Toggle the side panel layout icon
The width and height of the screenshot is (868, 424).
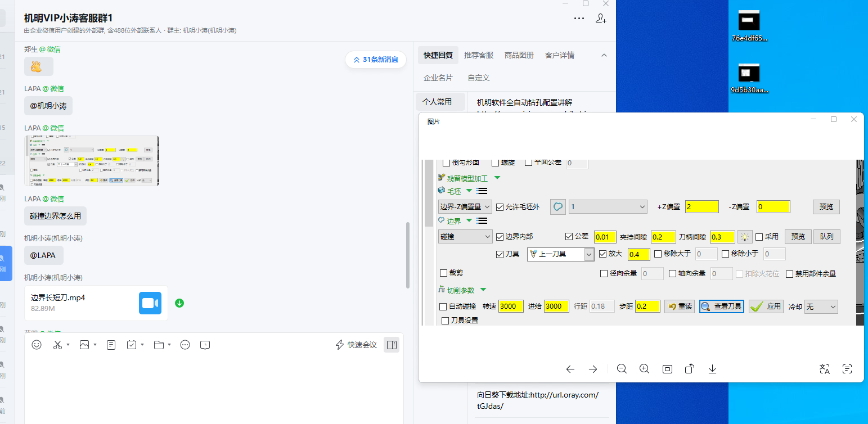coord(392,345)
